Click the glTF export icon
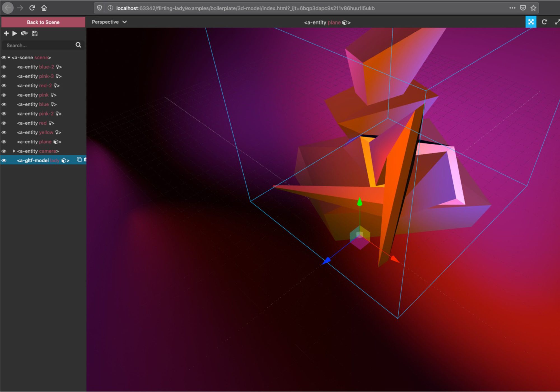 coord(24,33)
